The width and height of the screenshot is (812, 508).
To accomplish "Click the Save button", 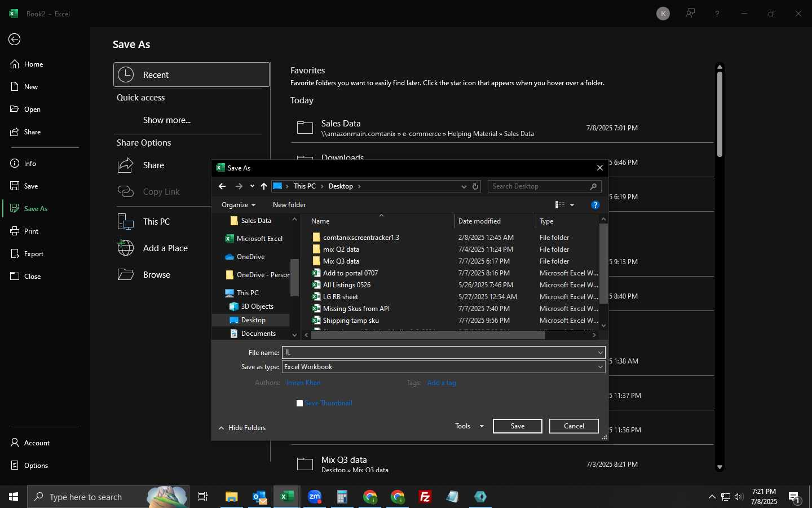I will [518, 426].
